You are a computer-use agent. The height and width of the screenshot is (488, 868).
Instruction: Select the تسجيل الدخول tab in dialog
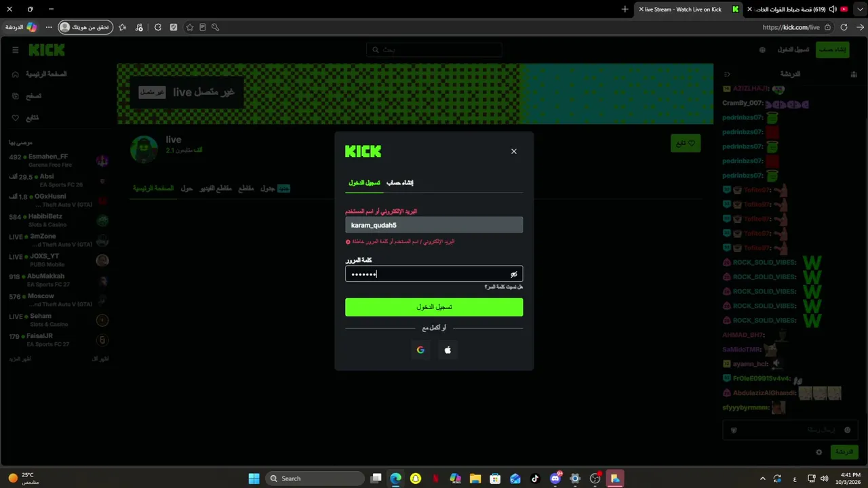(364, 183)
